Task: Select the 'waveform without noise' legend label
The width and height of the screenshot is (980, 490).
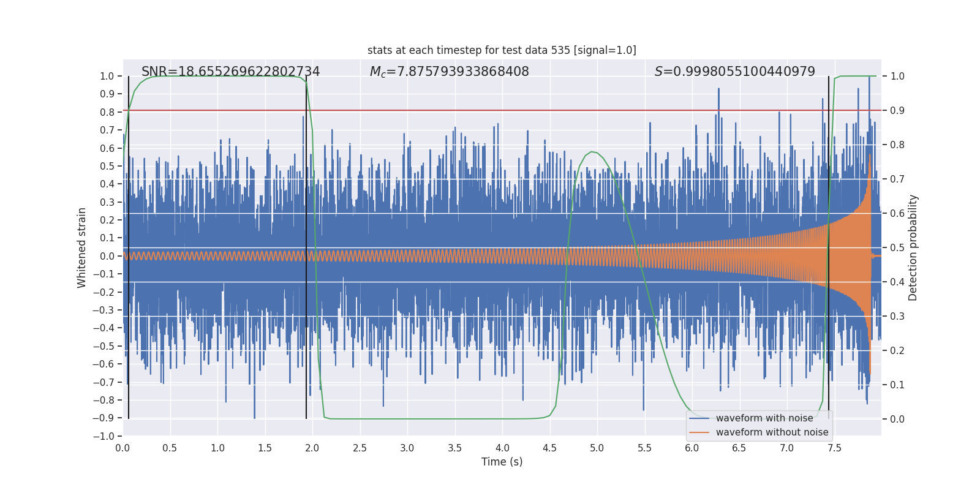Action: point(772,432)
